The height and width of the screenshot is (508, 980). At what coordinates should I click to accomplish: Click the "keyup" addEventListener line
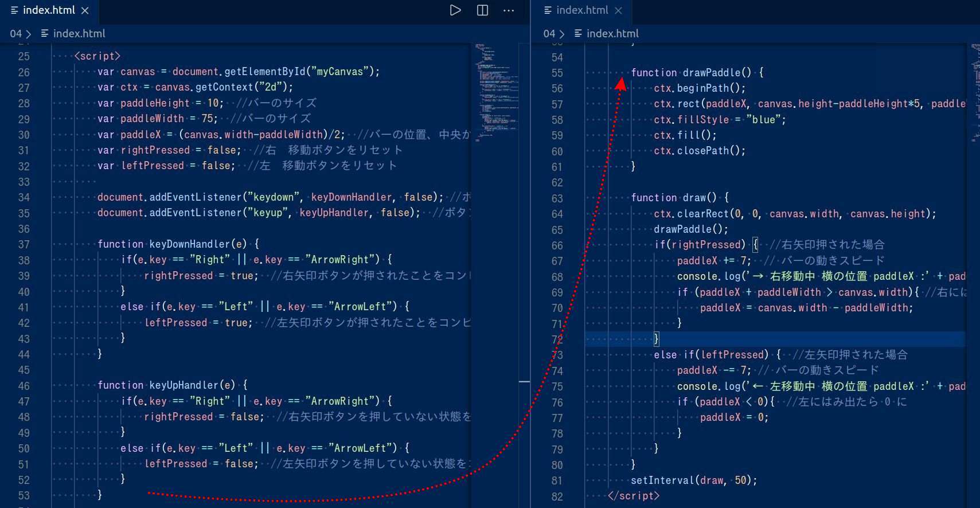pyautogui.click(x=259, y=213)
